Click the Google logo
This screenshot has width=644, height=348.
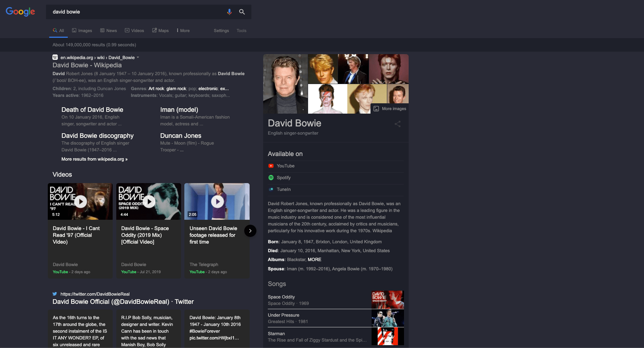click(x=20, y=12)
